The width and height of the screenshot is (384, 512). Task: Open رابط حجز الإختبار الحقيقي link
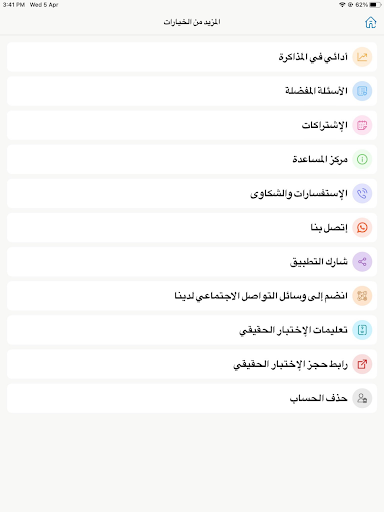point(192,364)
